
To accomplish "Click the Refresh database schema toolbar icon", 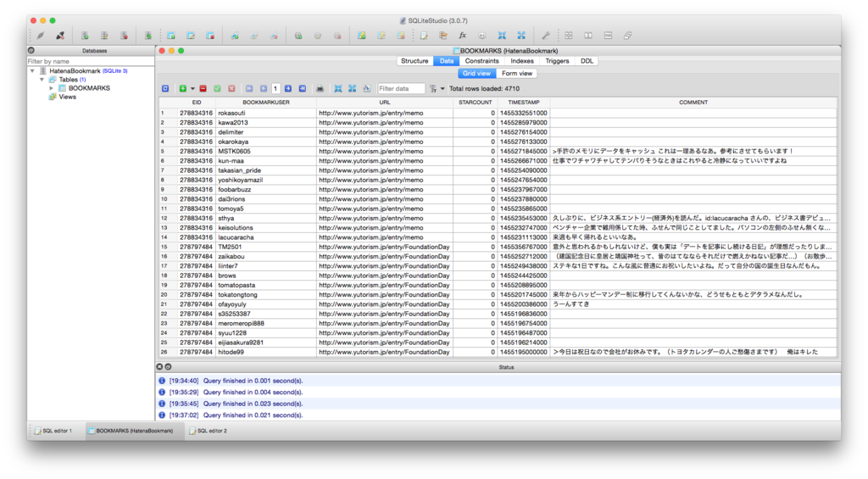I will pos(147,36).
